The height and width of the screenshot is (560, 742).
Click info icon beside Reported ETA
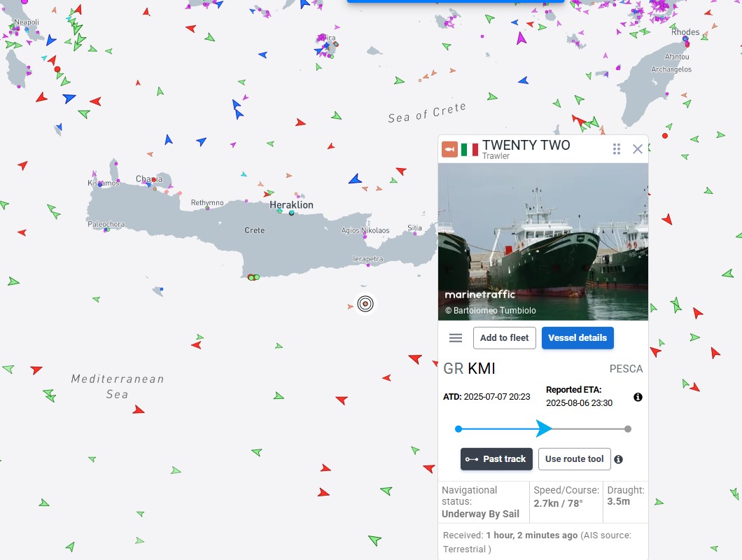(x=638, y=397)
